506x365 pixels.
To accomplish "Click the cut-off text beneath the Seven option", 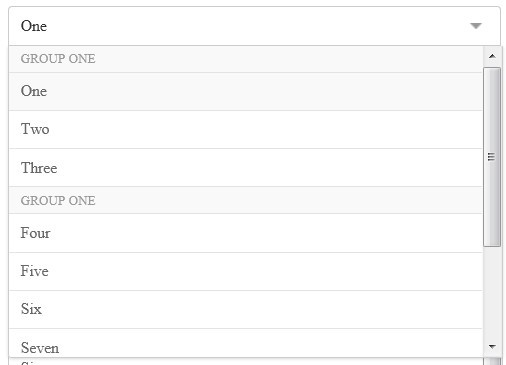I will (30, 362).
